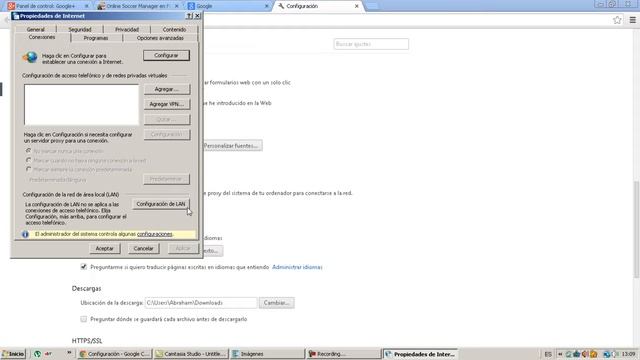Open the Recording... taskbar item
640x360 pixels.
pyautogui.click(x=343, y=354)
